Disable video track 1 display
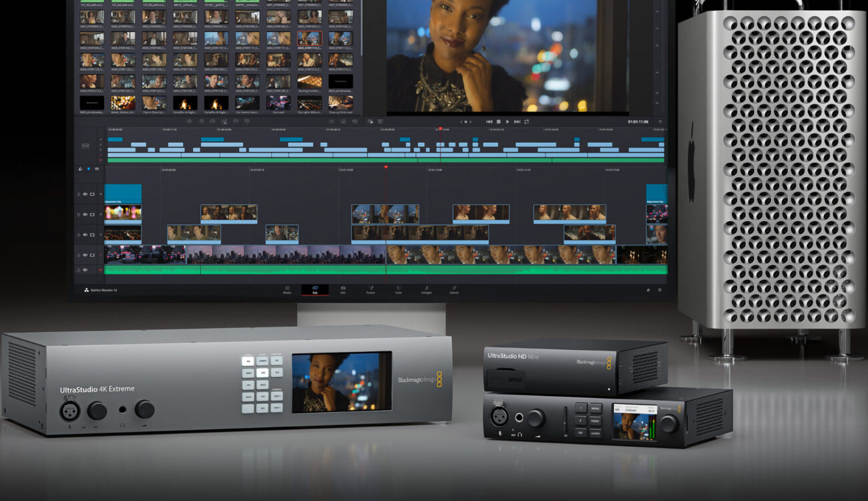 pyautogui.click(x=93, y=255)
